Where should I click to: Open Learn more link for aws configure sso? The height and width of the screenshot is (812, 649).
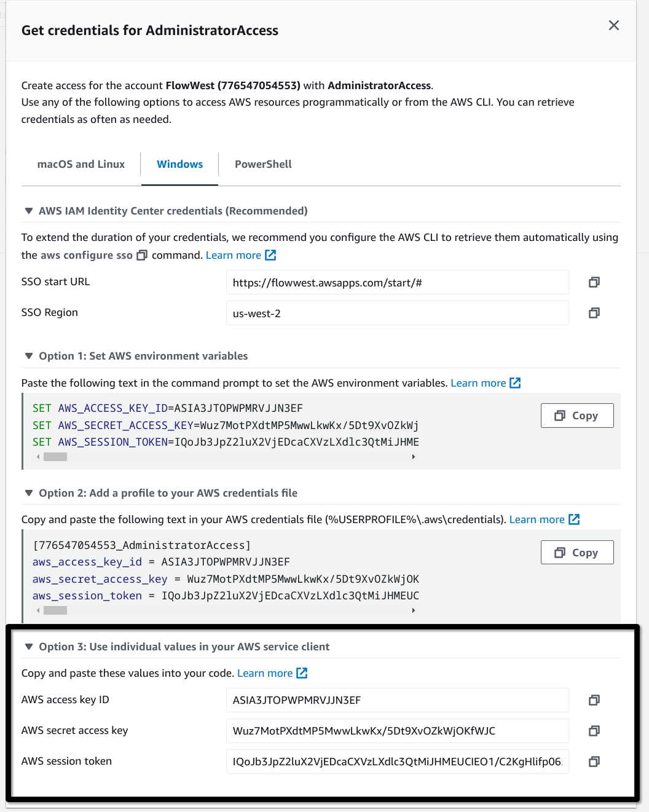[x=240, y=255]
